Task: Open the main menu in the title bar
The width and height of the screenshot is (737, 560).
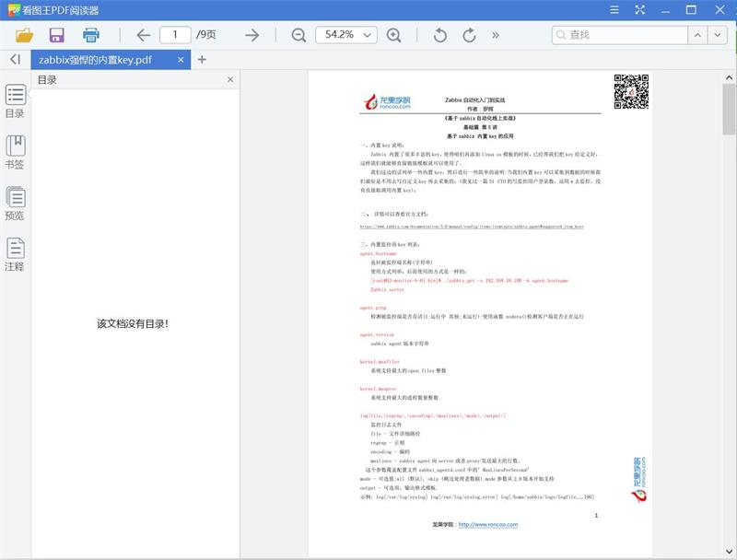Action: (x=614, y=11)
